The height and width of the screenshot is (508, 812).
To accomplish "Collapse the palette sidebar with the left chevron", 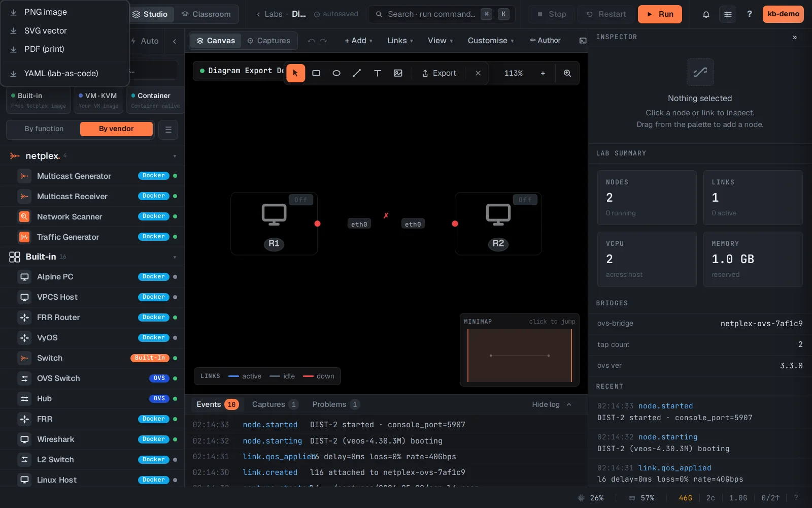I will (175, 41).
